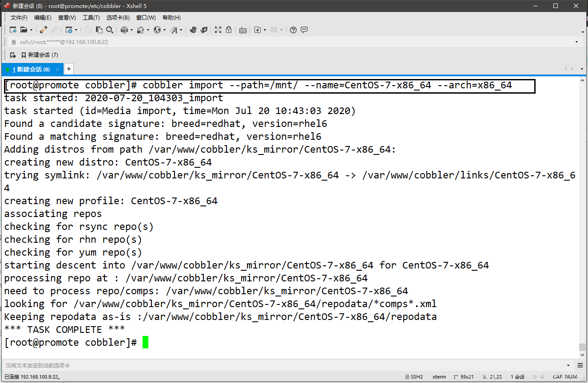Open the 编辑(E) menu
Viewport: 588px width, 383px height.
pos(43,18)
